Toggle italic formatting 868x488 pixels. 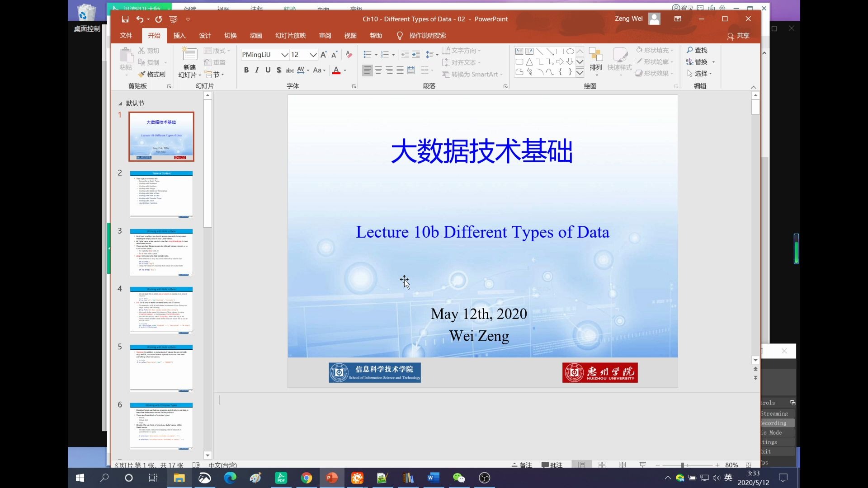coord(257,70)
